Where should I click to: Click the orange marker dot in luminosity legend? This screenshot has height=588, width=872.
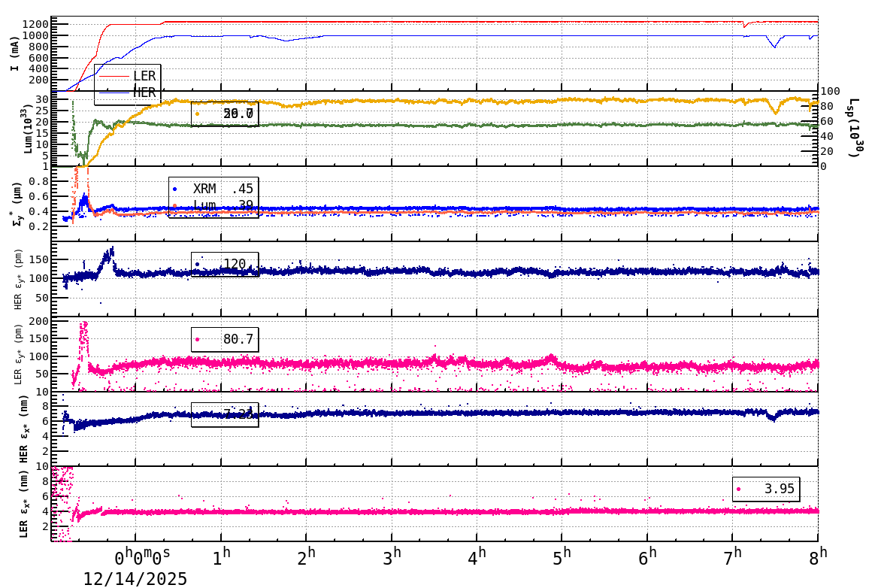(x=198, y=114)
